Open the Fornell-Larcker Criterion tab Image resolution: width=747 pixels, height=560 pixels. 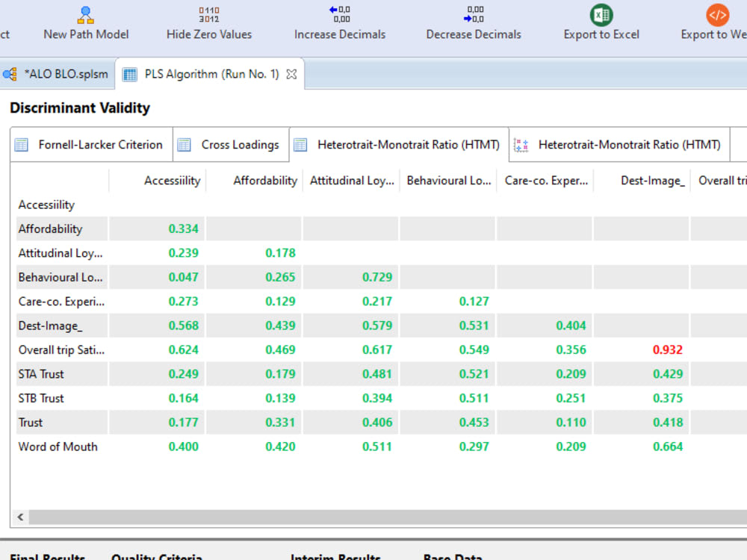[98, 144]
